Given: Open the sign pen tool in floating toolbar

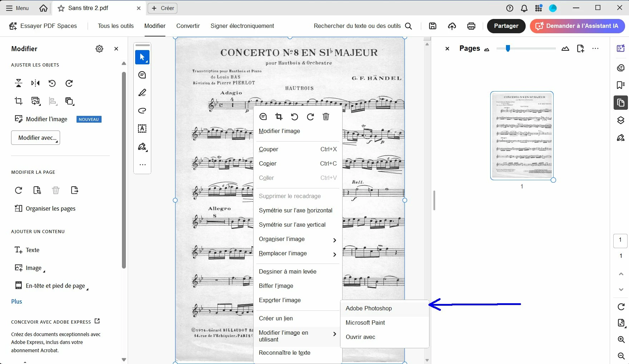Looking at the screenshot, I should 142,147.
